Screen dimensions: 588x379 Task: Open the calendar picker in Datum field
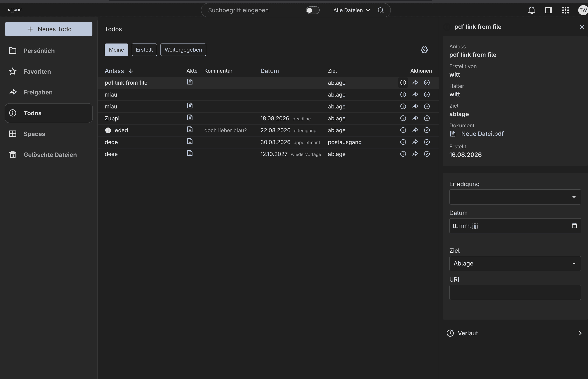coord(574,226)
